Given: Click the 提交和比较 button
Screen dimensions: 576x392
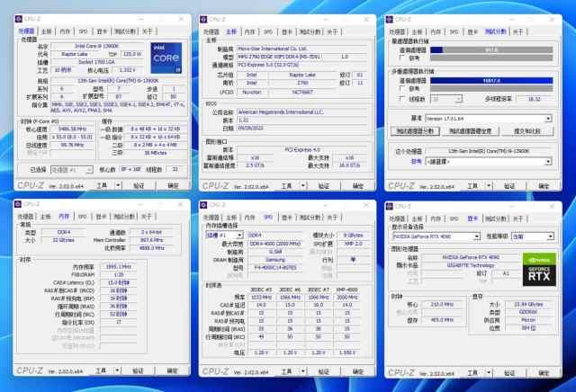Looking at the screenshot, I should [x=527, y=131].
